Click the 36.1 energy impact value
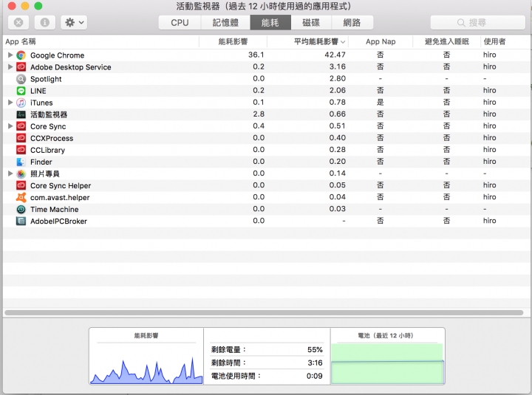This screenshot has width=532, height=395. coord(256,55)
